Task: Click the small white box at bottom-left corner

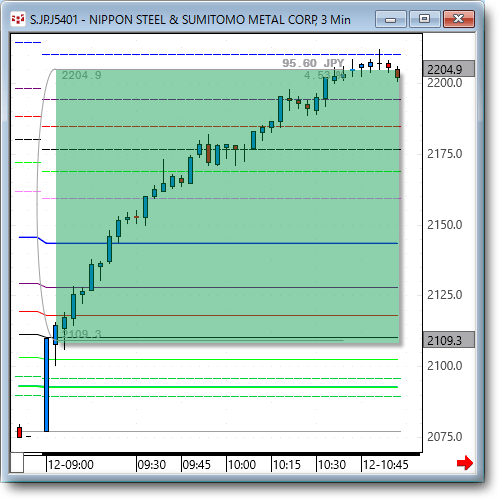Action: [x=17, y=462]
